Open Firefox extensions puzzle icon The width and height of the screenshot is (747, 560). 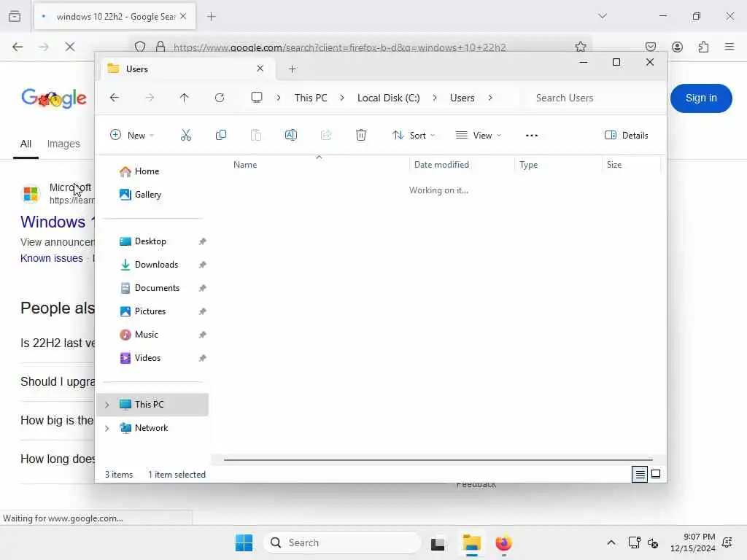pos(703,47)
